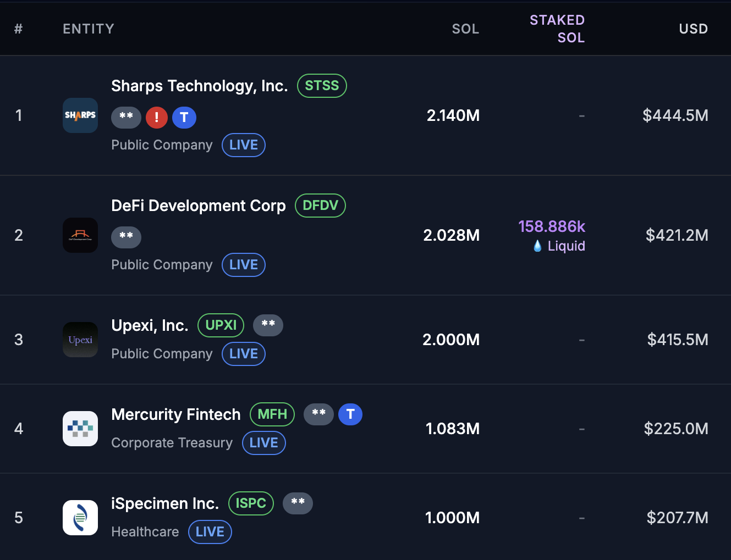Select the Upexi company logo
Screen dimensions: 731x560
pyautogui.click(x=80, y=340)
